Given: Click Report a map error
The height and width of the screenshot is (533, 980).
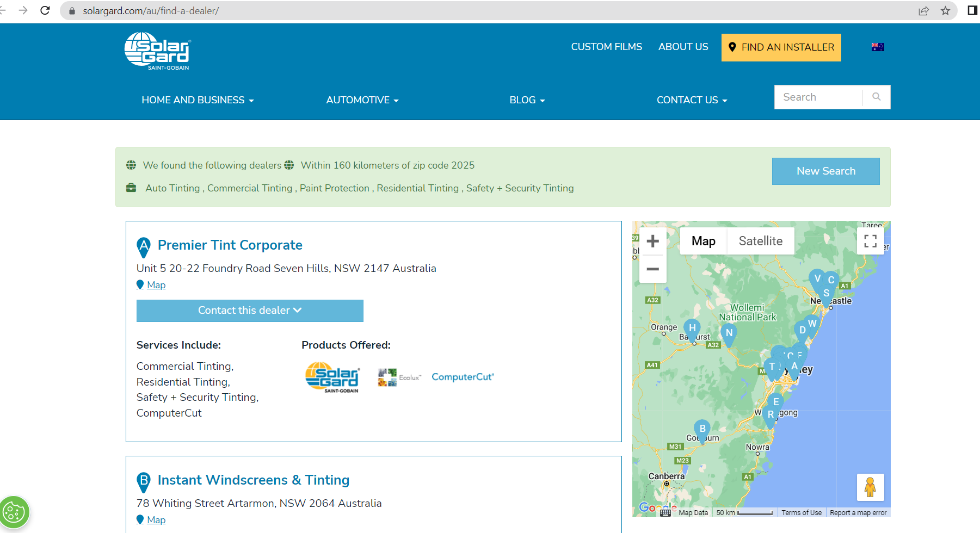Looking at the screenshot, I should pyautogui.click(x=858, y=512).
